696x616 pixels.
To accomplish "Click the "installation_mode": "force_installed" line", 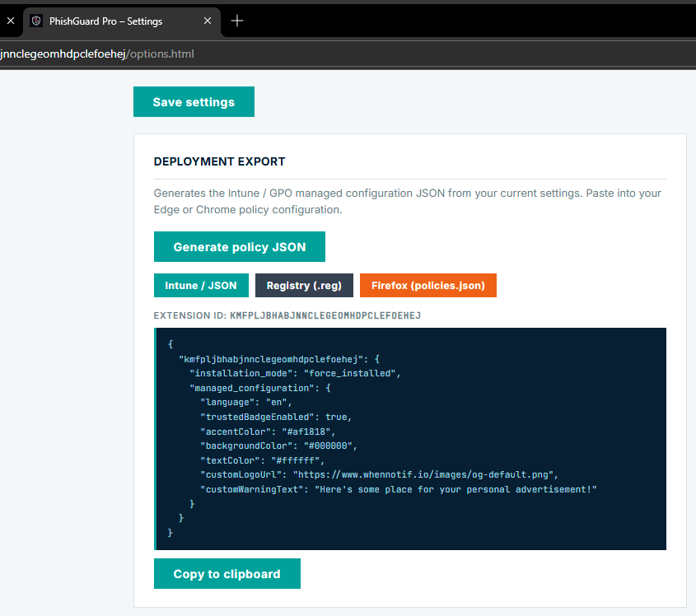I will [295, 373].
